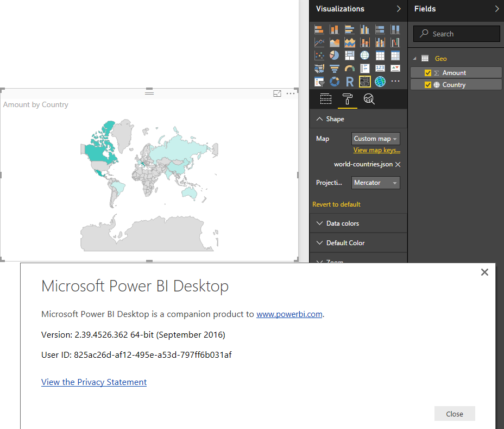Select the highlighted Shape map visualization

[365, 82]
